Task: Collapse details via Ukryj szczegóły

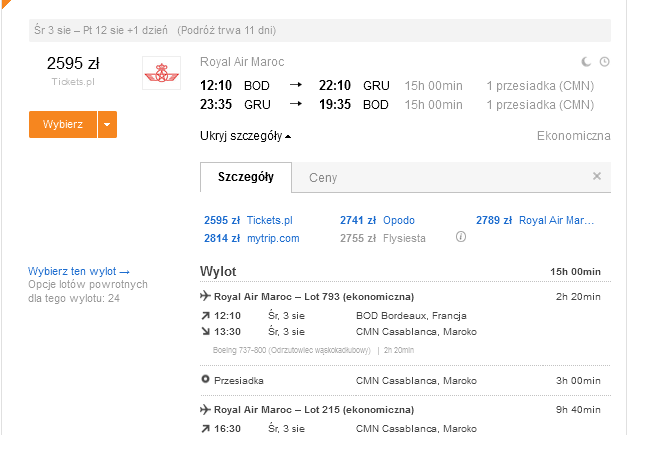Action: tap(245, 136)
